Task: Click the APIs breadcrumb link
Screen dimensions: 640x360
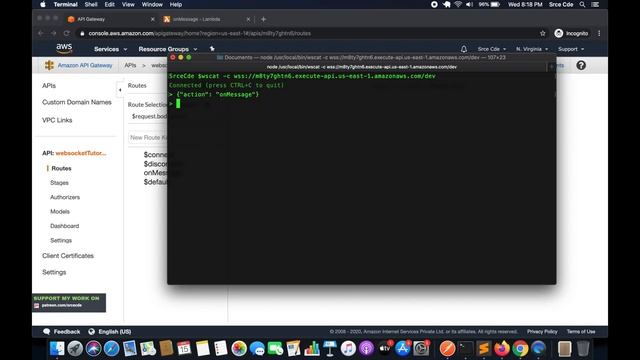Action: coord(130,65)
